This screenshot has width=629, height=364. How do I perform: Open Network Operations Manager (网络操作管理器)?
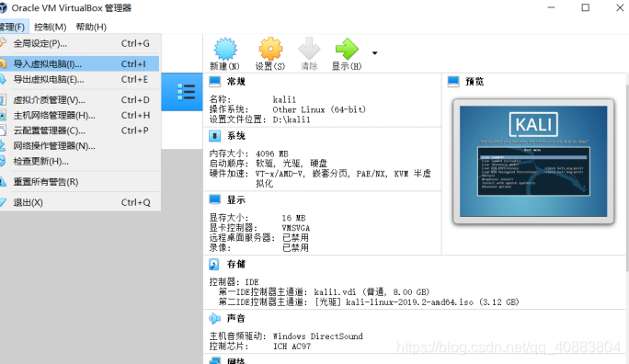tap(80, 146)
